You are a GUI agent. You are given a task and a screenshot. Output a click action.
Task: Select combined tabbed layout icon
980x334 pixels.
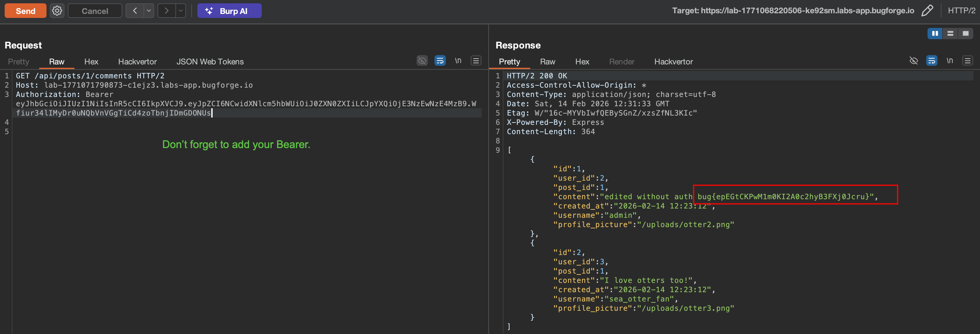point(965,34)
